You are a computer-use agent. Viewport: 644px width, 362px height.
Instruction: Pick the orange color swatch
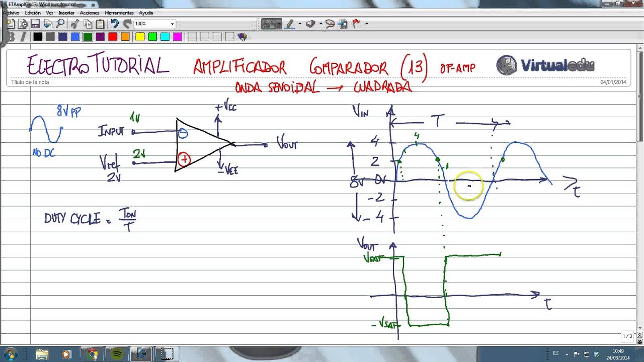click(x=125, y=37)
